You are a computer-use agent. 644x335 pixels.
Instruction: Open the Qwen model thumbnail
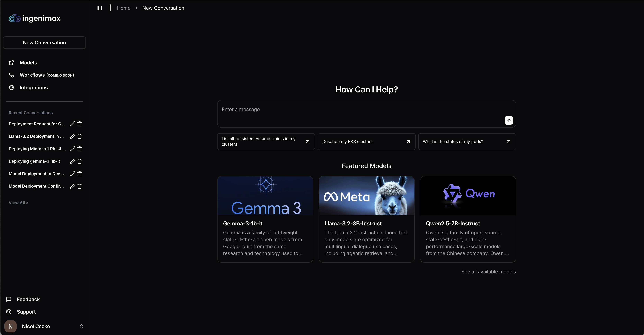click(468, 196)
